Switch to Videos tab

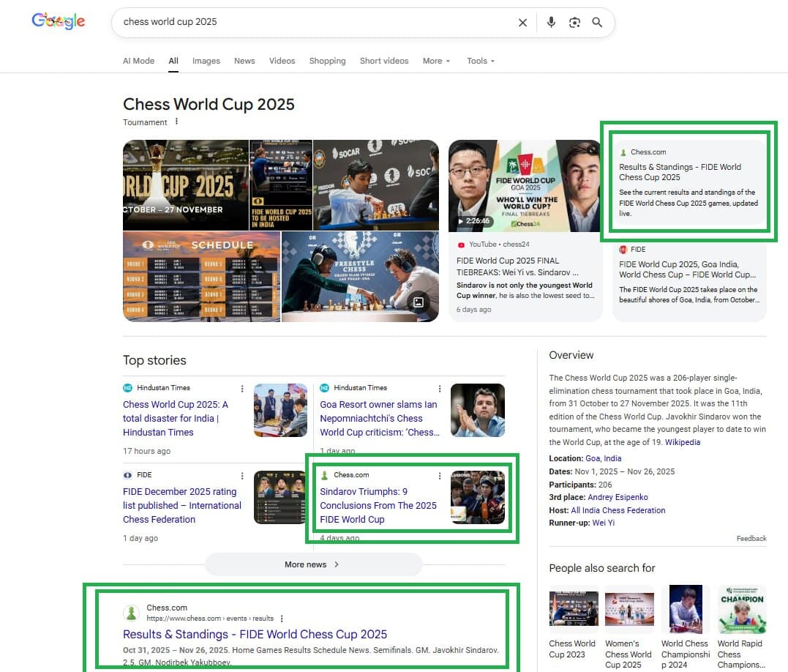[282, 61]
